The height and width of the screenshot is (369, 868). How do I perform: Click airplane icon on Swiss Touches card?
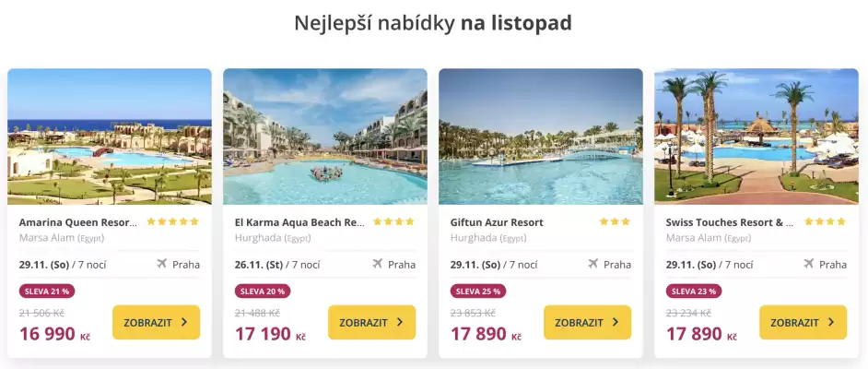tap(809, 264)
